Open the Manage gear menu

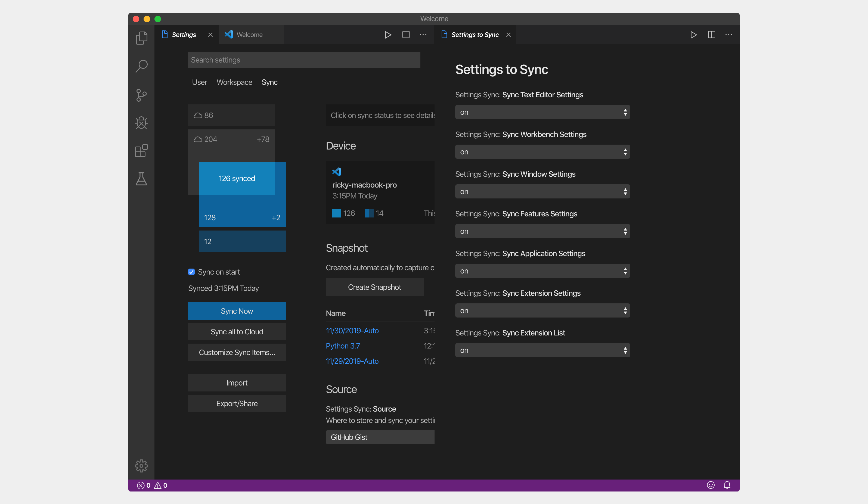click(x=141, y=466)
